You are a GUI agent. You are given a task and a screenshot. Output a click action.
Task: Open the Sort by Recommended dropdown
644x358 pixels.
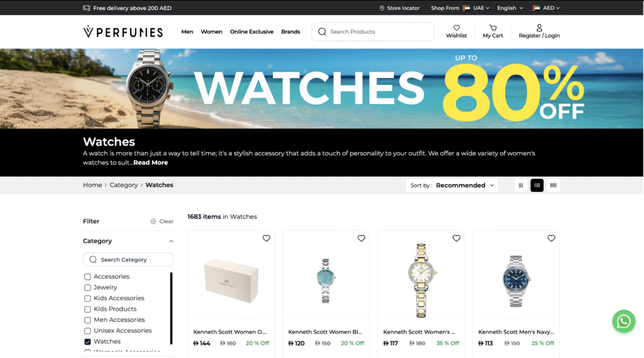pyautogui.click(x=452, y=186)
